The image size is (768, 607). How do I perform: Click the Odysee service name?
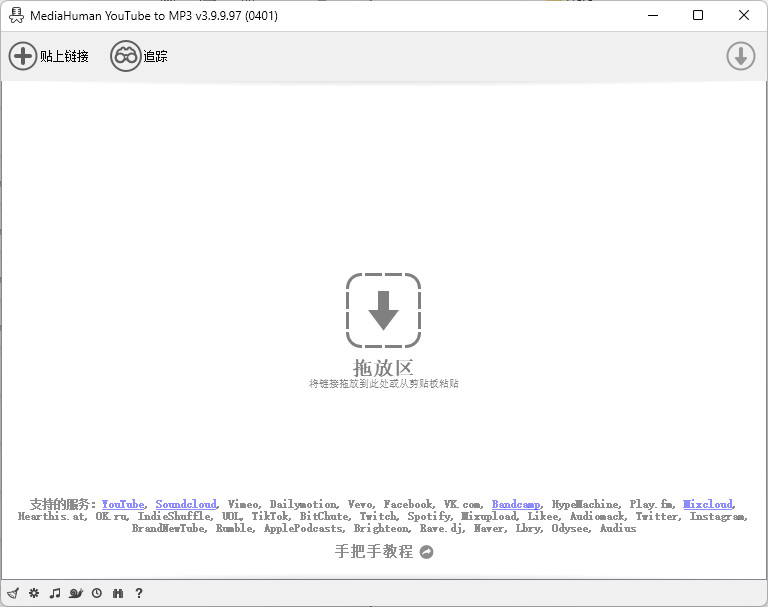[570, 529]
